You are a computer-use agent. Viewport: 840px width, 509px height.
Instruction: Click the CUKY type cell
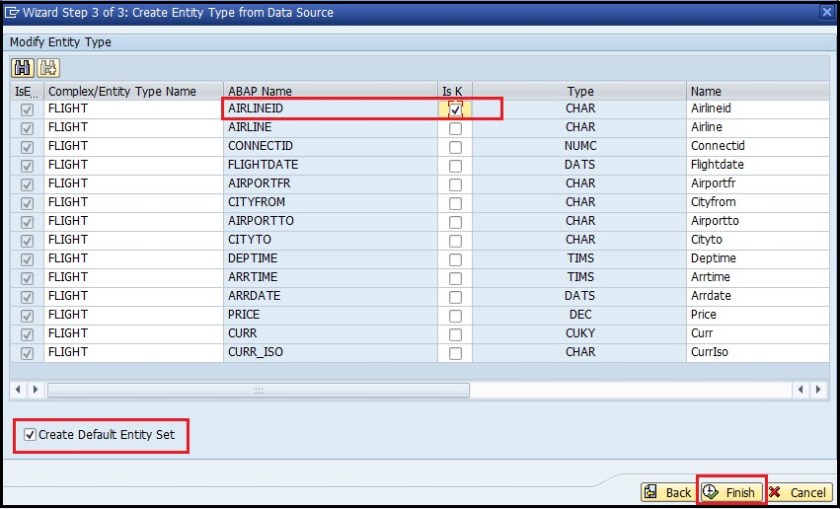point(580,333)
